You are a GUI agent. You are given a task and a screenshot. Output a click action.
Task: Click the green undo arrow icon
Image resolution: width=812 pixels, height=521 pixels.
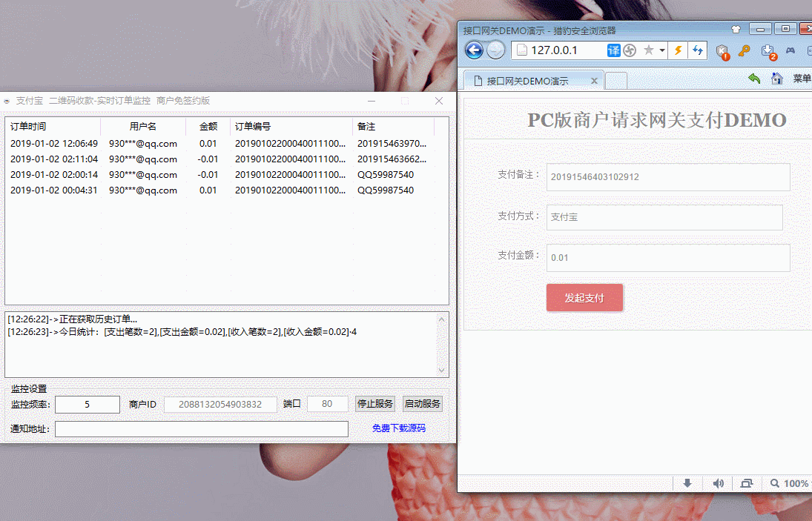(x=754, y=79)
